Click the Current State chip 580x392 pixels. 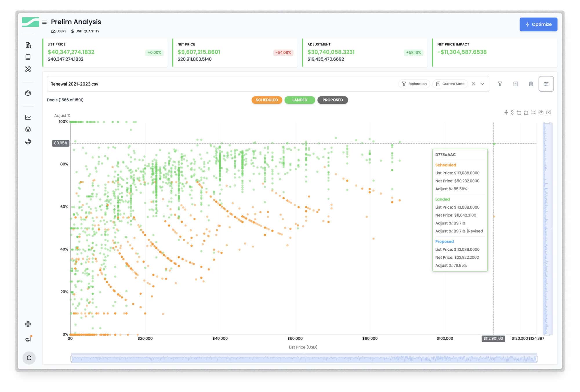(x=450, y=84)
